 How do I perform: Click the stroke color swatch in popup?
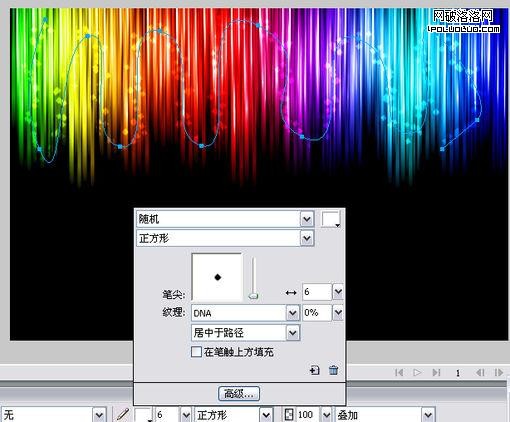click(331, 219)
